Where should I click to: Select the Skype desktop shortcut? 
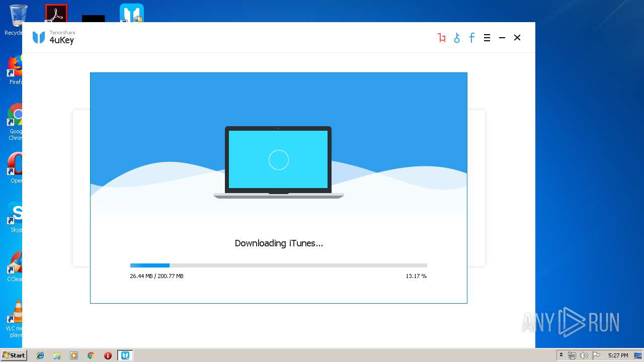pos(15,217)
